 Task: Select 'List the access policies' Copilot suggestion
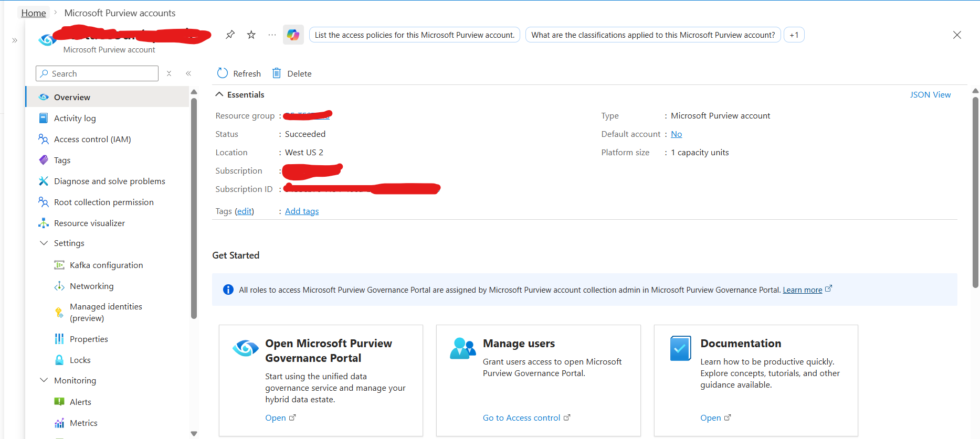pyautogui.click(x=415, y=35)
